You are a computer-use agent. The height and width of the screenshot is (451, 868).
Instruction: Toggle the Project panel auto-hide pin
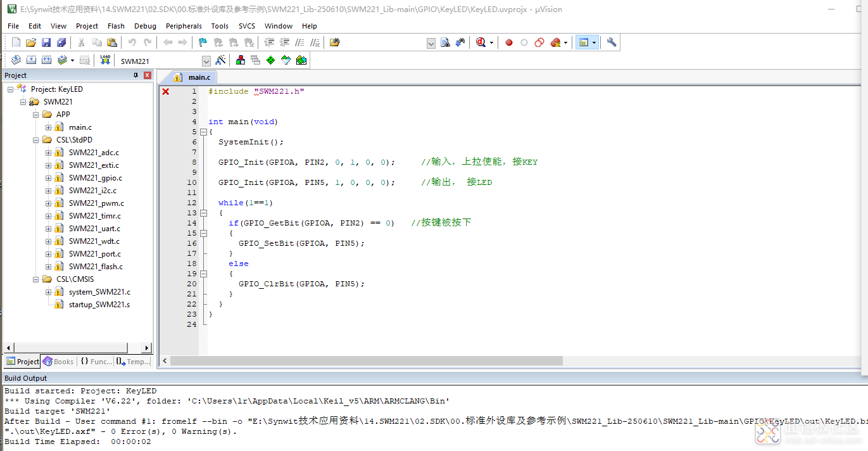pos(135,75)
